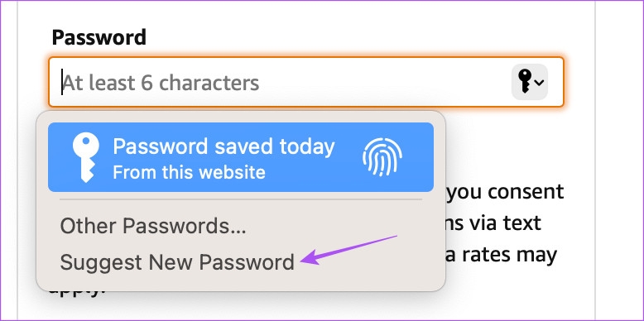Screen dimensions: 644x321
Task: Select the 'Password saved today' entry
Action: click(241, 157)
